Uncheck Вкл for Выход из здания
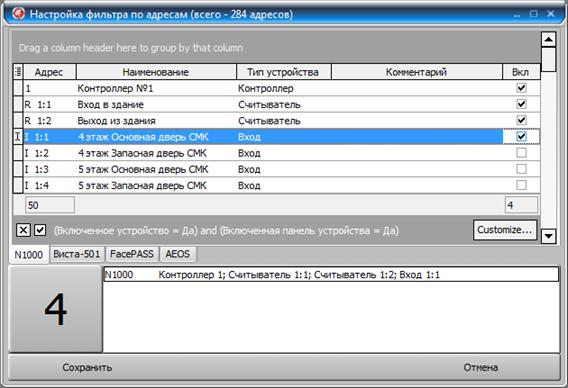This screenshot has height=388, width=568. 521,120
